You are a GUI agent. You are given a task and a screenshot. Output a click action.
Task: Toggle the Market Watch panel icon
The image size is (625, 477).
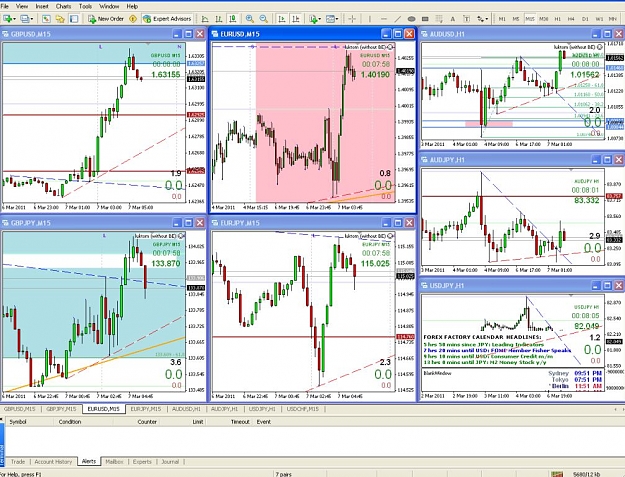(46, 19)
